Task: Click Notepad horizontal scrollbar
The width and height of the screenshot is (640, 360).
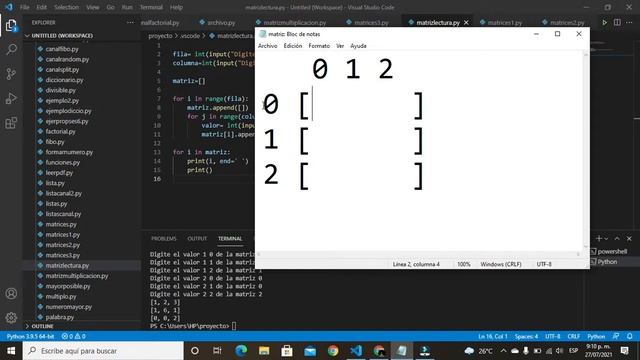Action: coord(418,254)
